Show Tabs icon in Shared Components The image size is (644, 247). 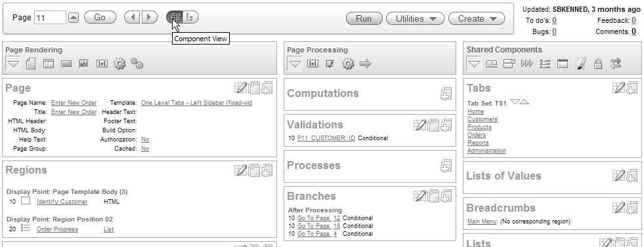[x=492, y=64]
